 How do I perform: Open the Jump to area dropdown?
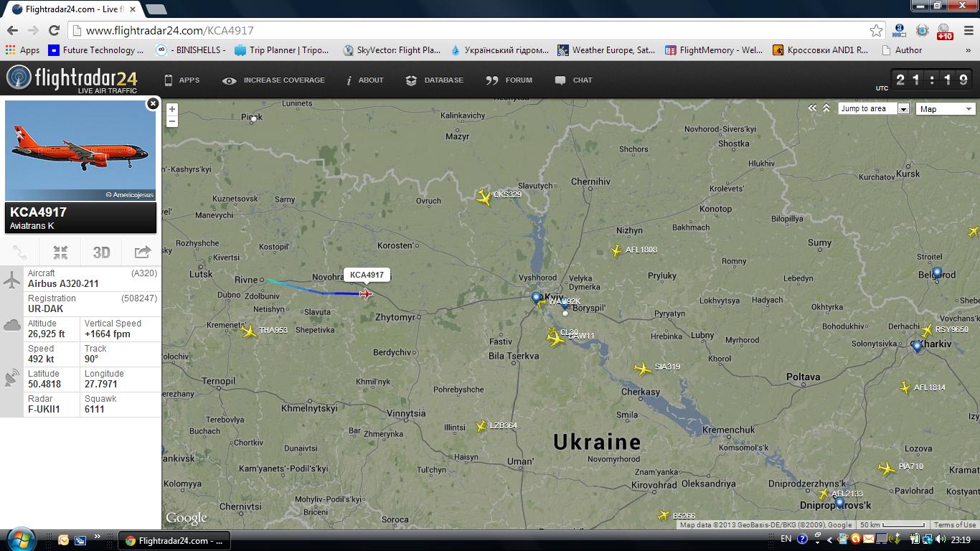[x=873, y=109]
